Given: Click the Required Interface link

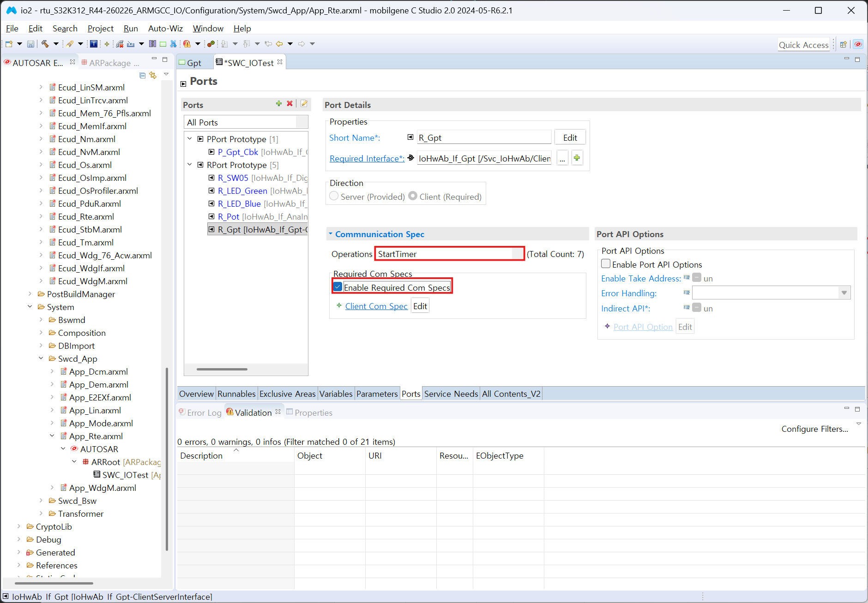Looking at the screenshot, I should (367, 158).
